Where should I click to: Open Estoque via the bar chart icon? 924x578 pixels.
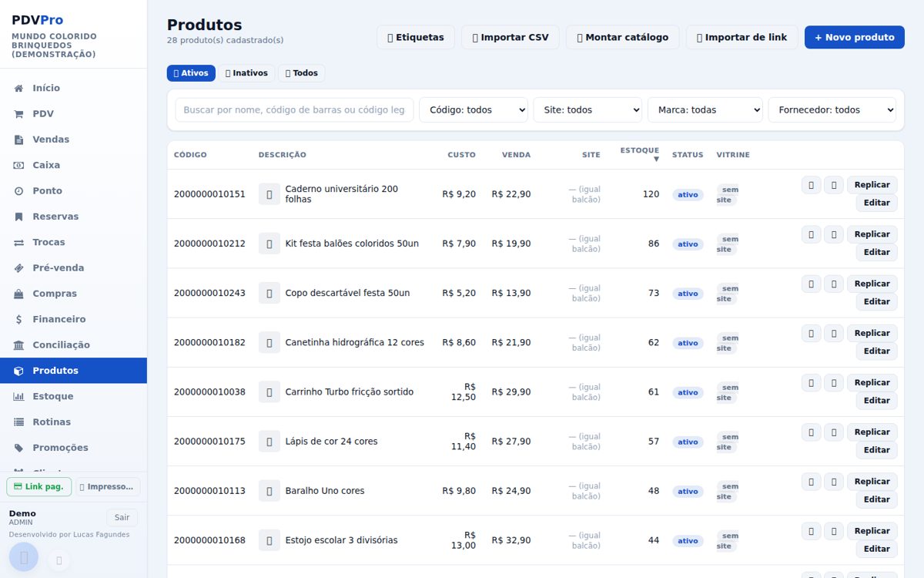18,397
